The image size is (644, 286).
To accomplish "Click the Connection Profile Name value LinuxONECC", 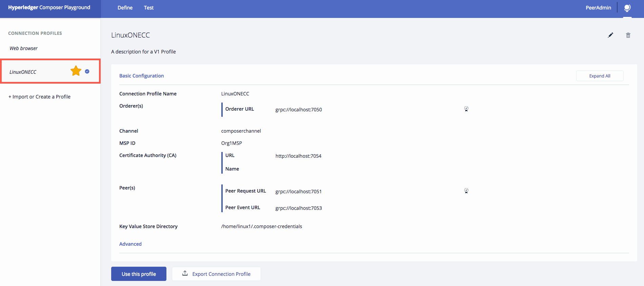I will point(235,94).
